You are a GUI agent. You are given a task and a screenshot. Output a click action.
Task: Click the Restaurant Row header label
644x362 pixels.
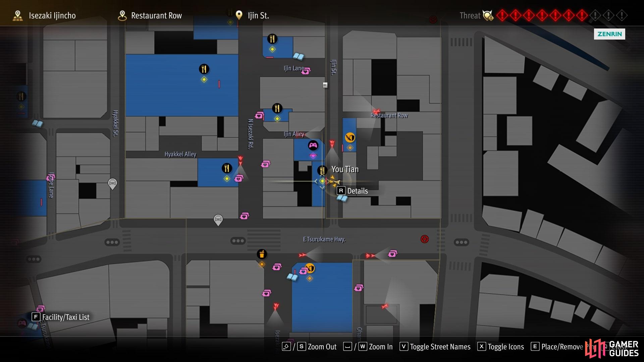156,15
